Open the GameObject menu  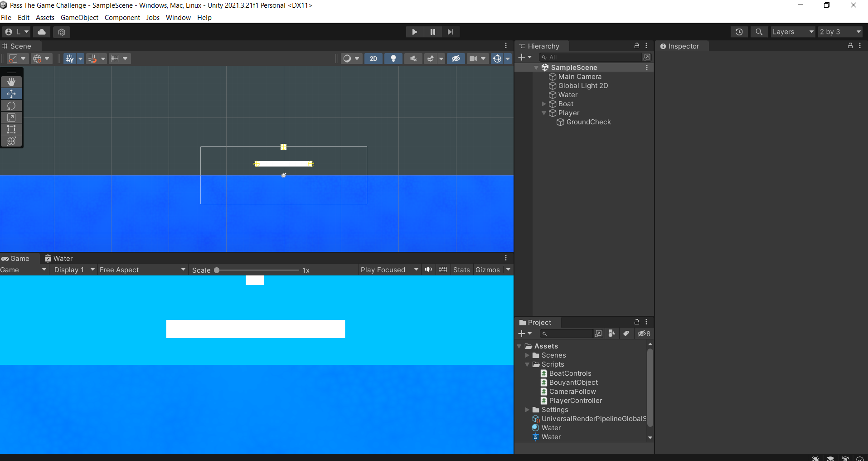click(x=79, y=18)
